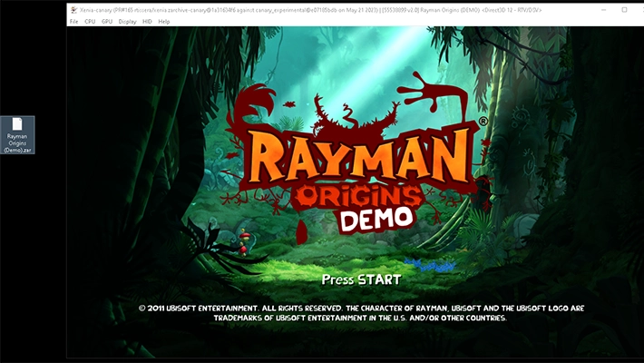644x363 pixels.
Task: Open the HID menu
Action: pyautogui.click(x=147, y=22)
